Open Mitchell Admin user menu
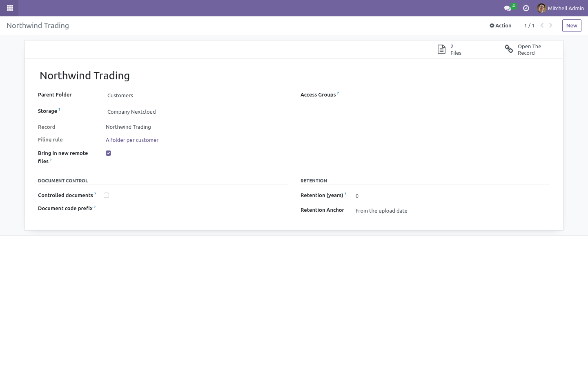This screenshot has width=588, height=368. pyautogui.click(x=560, y=8)
